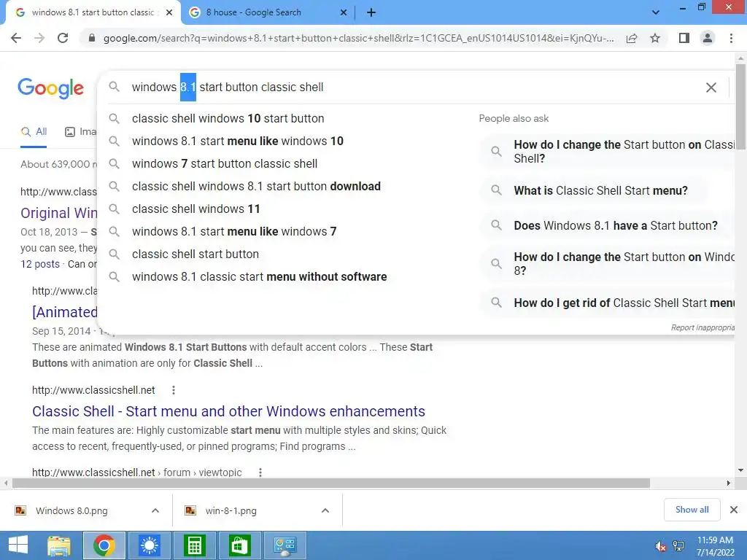The height and width of the screenshot is (560, 747).
Task: Click the horizontal scrollbar thumb
Action: [331, 483]
